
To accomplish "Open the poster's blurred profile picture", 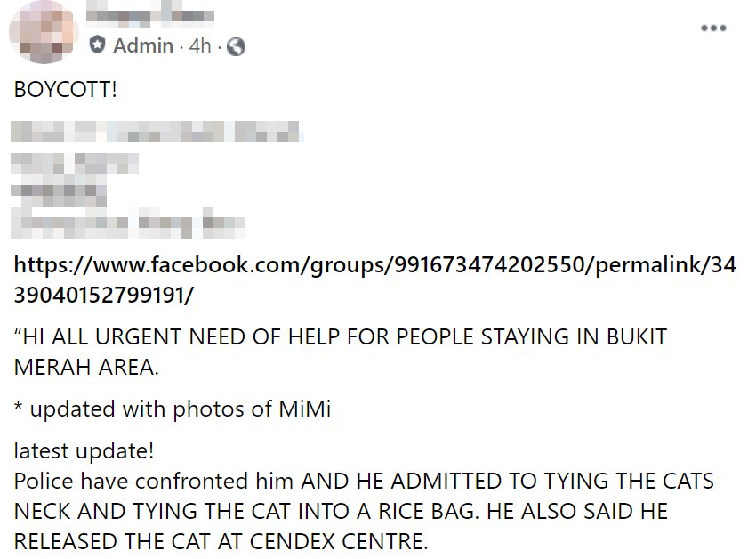I will (x=44, y=32).
